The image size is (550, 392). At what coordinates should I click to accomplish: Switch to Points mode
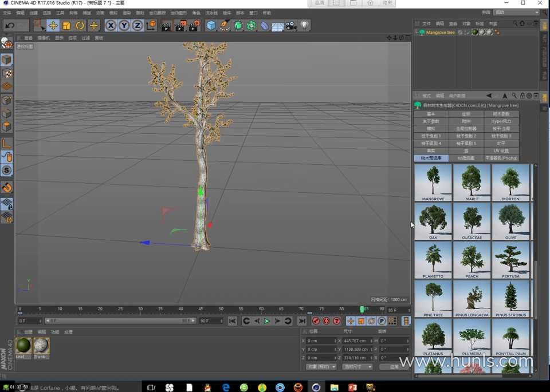[7, 101]
